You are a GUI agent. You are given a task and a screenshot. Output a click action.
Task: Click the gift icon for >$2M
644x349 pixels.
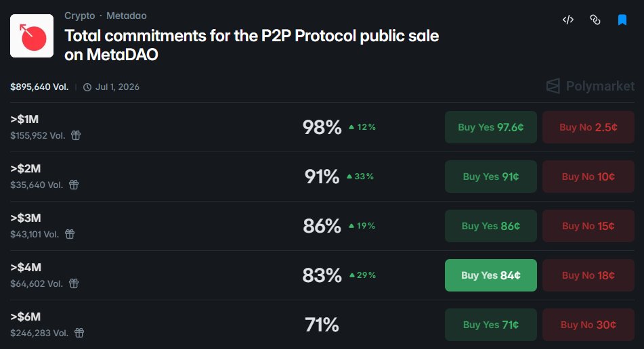73,185
